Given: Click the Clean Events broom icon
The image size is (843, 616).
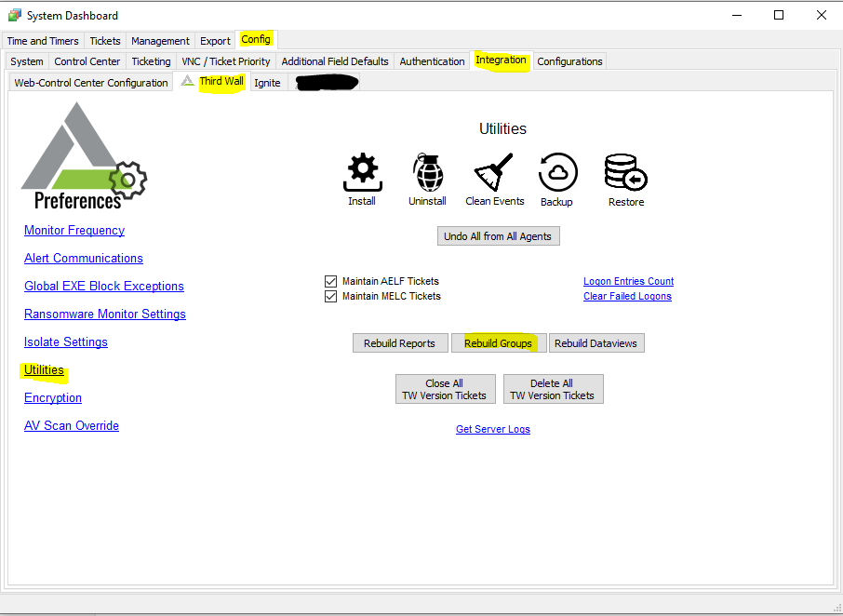Looking at the screenshot, I should pos(493,172).
